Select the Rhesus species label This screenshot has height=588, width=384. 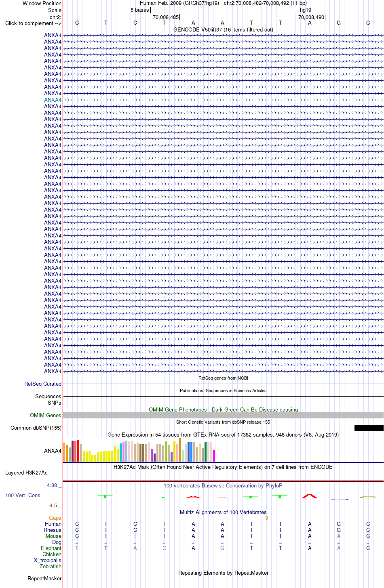click(x=53, y=530)
